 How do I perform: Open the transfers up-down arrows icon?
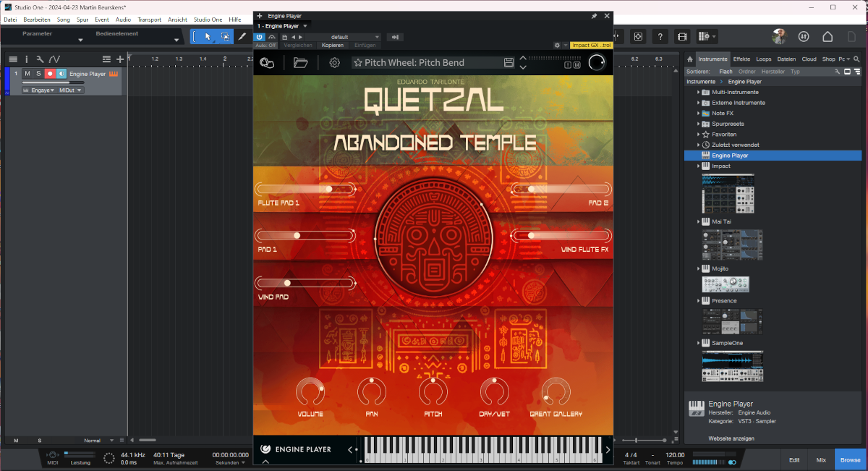804,36
